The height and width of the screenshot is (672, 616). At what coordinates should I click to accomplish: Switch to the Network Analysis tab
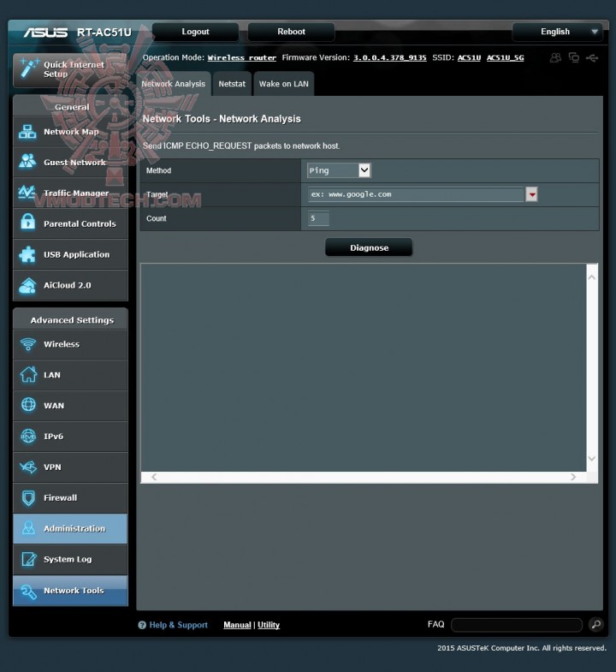point(174,84)
